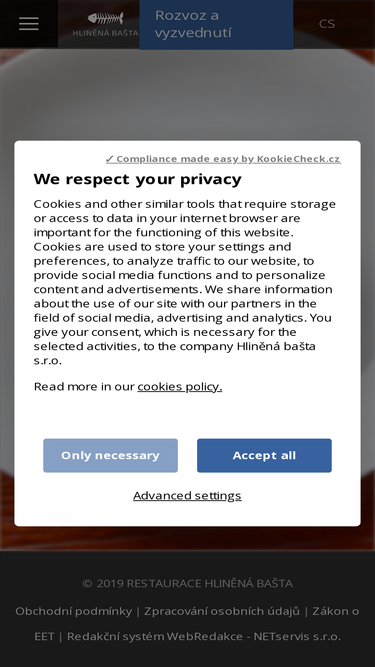Open Obchodní podmínky in the footer

[74, 611]
